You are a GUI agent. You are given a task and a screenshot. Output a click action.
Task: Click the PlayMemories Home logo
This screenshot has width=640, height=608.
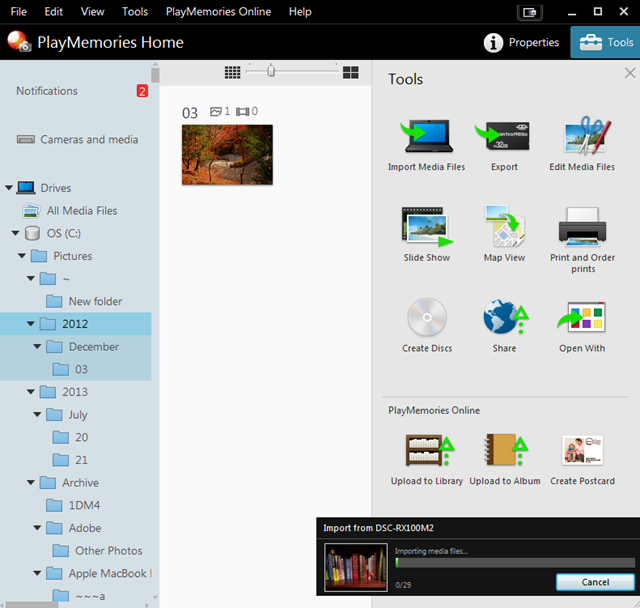click(x=19, y=41)
